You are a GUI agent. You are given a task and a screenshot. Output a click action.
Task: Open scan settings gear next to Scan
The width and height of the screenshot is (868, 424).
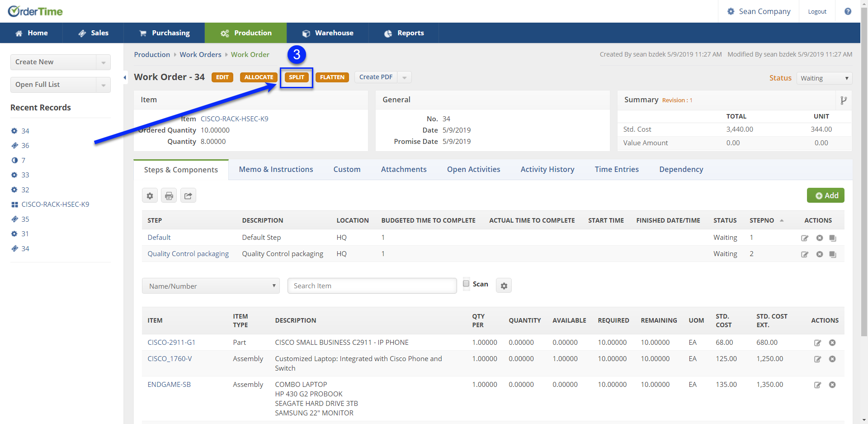[504, 286]
